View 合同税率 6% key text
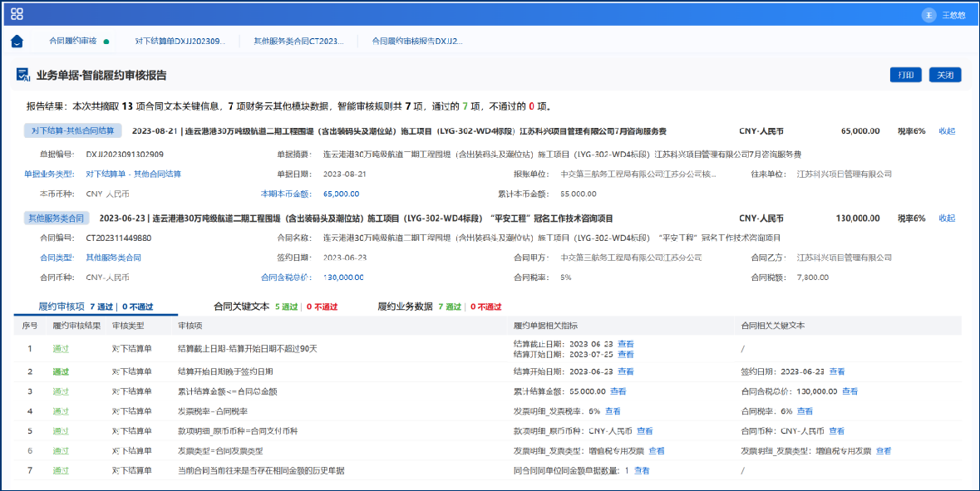This screenshot has height=491, width=980. coord(805,412)
